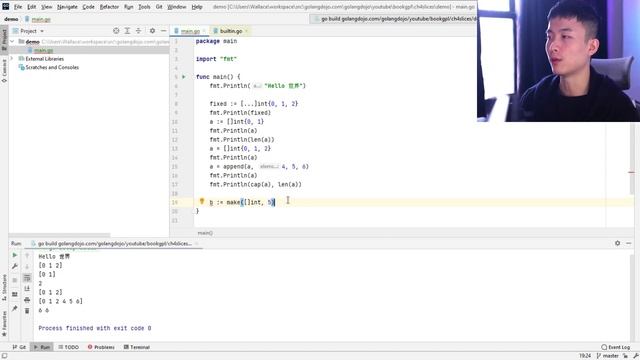Click the stop process icon in Run panel
Viewport: 640px width, 360px height.
15,280
